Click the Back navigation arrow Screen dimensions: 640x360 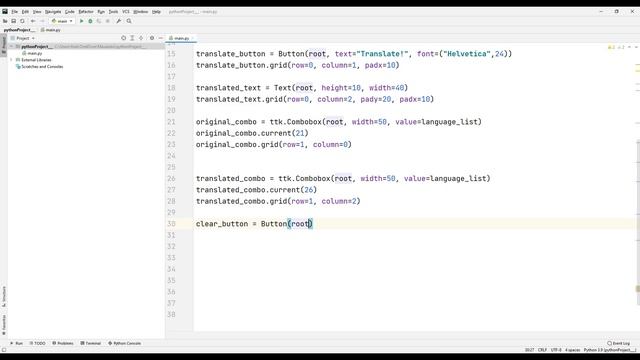point(33,21)
